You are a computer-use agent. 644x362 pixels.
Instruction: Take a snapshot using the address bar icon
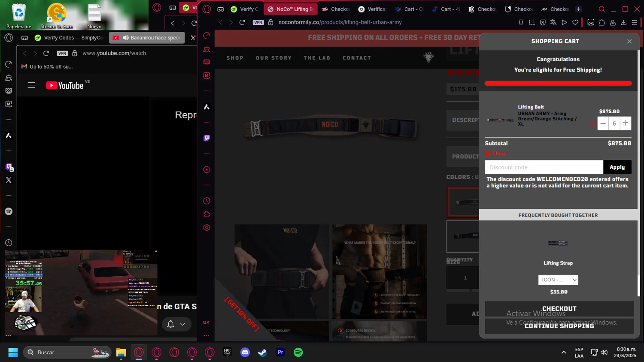coord(532,22)
